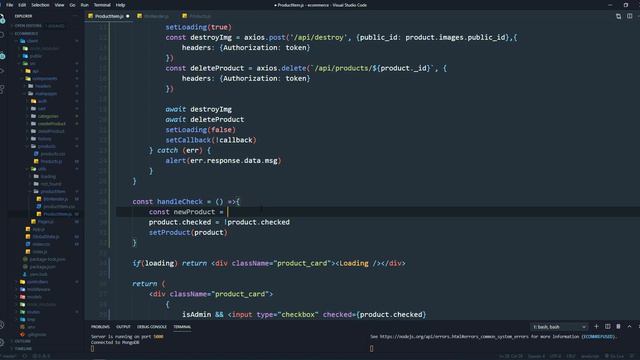The width and height of the screenshot is (640, 360).
Task: Click the errors and warnings status entry
Action: click(x=41, y=356)
